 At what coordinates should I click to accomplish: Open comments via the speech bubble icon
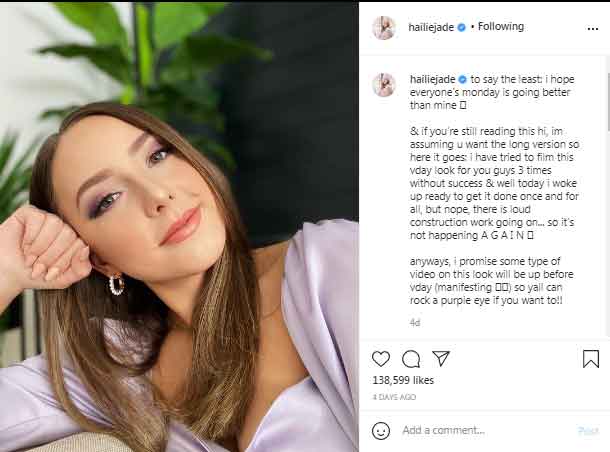[x=411, y=359]
